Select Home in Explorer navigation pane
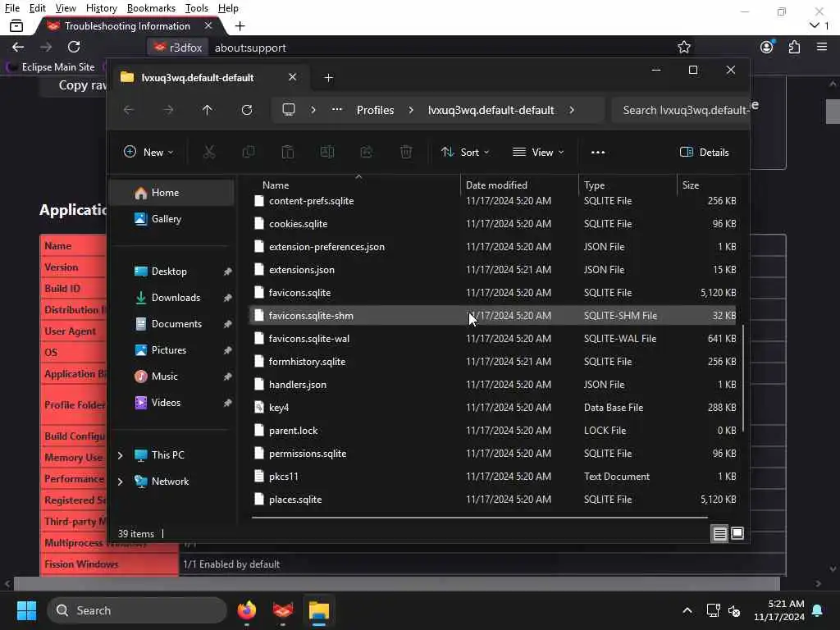 coord(171,192)
